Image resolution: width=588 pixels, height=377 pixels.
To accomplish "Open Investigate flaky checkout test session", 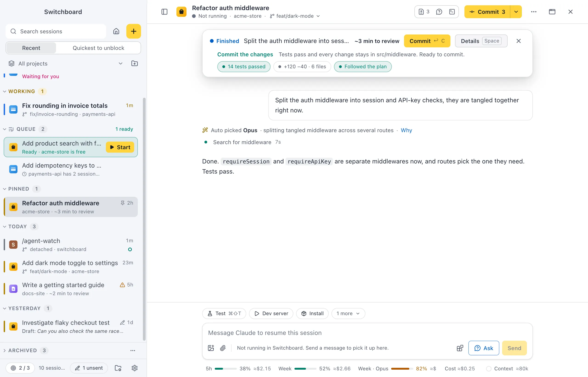I will [x=71, y=327].
